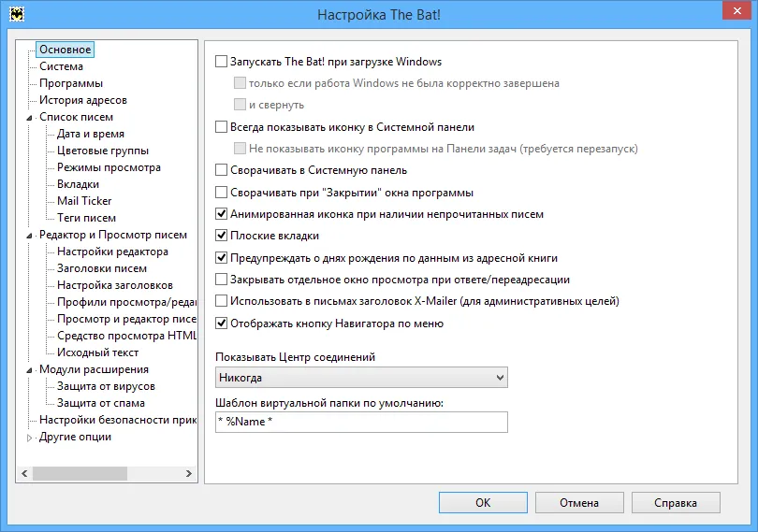Cancel changes with 'Отмена' button
This screenshot has height=532, width=758.
579,503
